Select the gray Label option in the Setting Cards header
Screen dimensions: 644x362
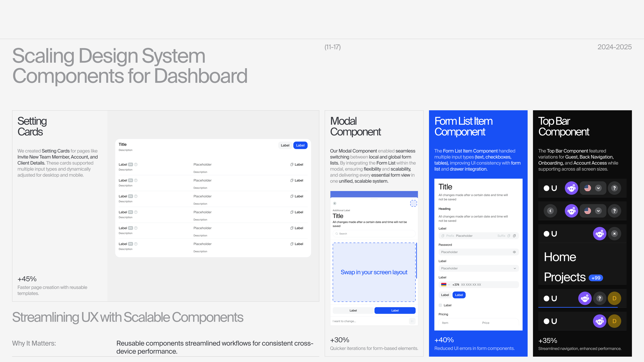(285, 145)
